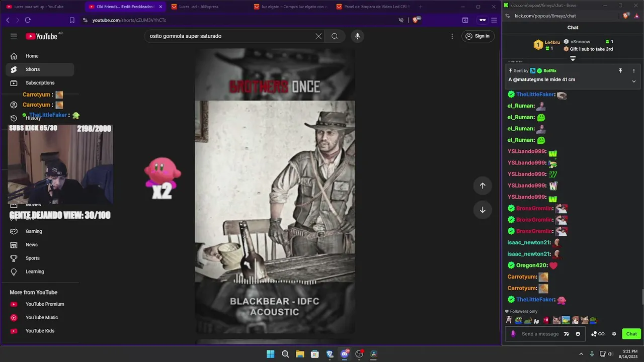Viewport: 644px width, 362px height.
Task: Open YouTube settings three-dot menu
Action: tap(452, 36)
